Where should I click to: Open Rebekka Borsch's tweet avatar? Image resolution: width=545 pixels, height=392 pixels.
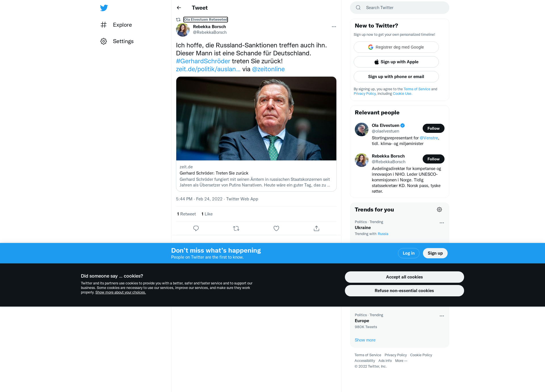pyautogui.click(x=183, y=30)
